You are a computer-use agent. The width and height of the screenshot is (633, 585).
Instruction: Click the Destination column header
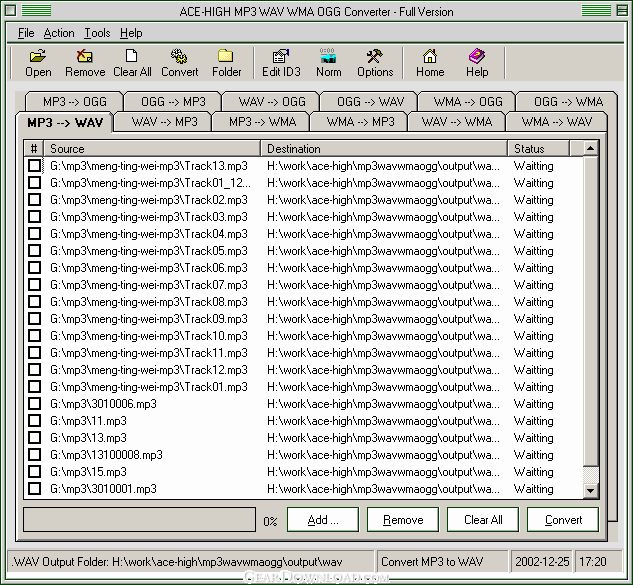(384, 149)
